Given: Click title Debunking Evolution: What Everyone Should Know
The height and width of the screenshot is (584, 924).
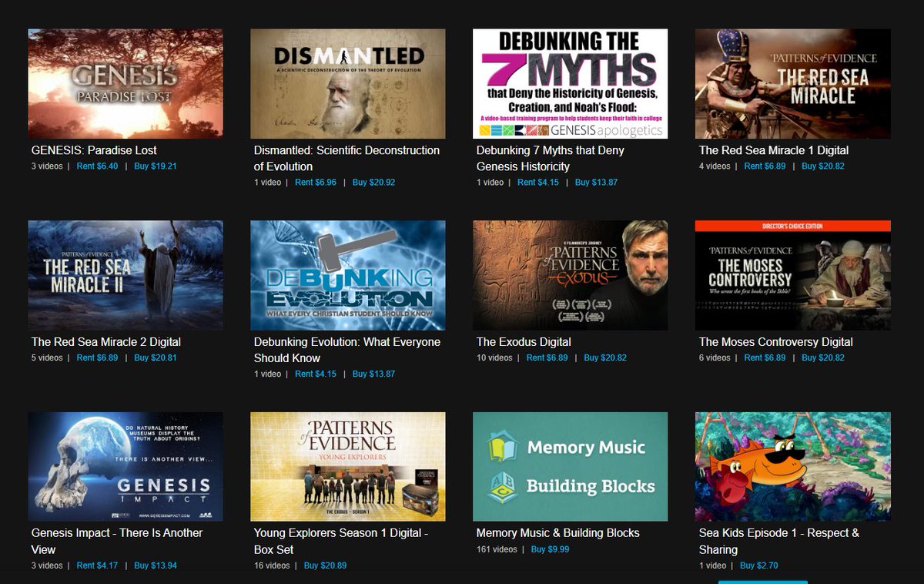Looking at the screenshot, I should click(347, 350).
